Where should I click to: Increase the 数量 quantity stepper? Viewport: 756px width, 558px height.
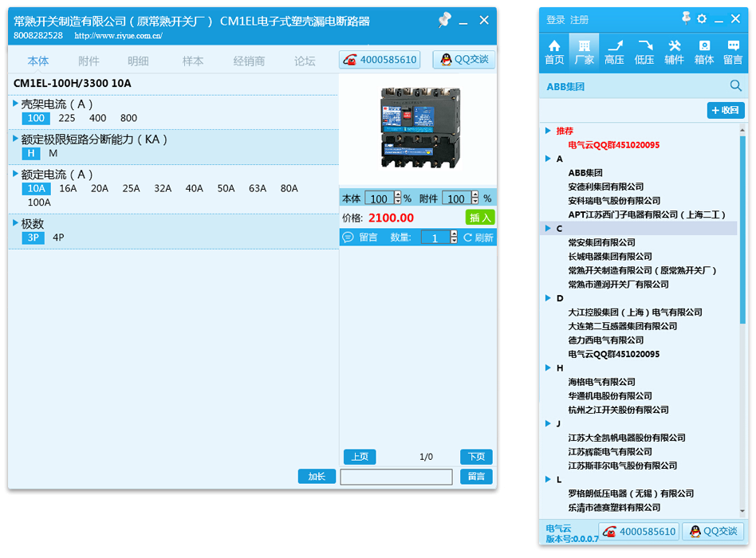click(455, 234)
